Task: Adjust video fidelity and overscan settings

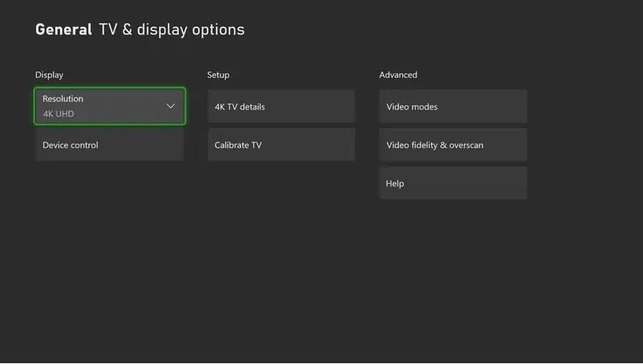Action: (453, 145)
